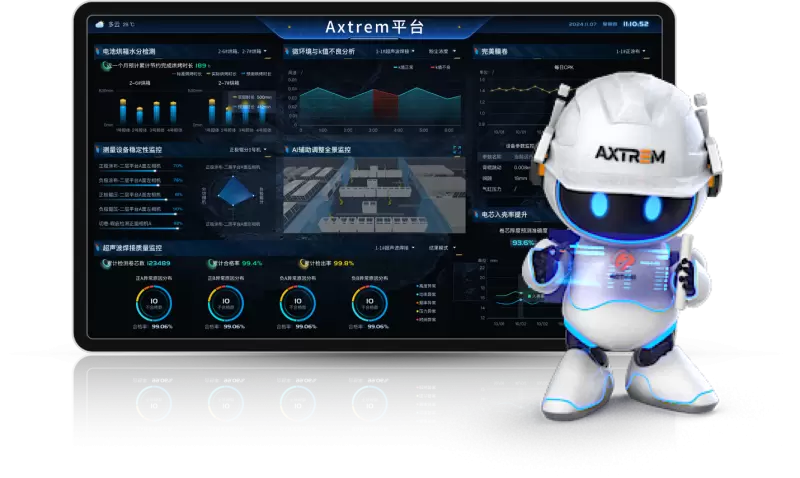Click the weather cloud icon in the top-left header
This screenshot has width=800, height=478.
pyautogui.click(x=100, y=23)
